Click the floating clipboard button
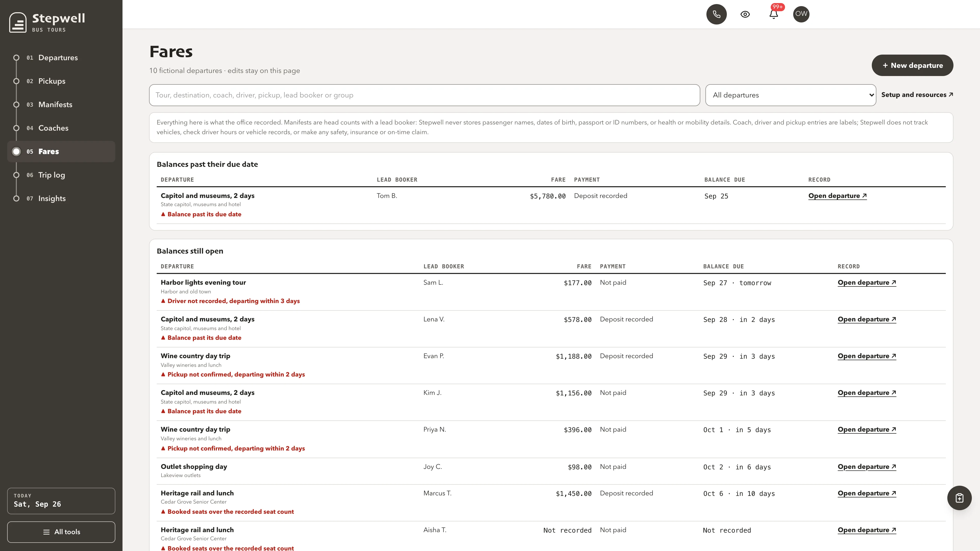 point(959,498)
